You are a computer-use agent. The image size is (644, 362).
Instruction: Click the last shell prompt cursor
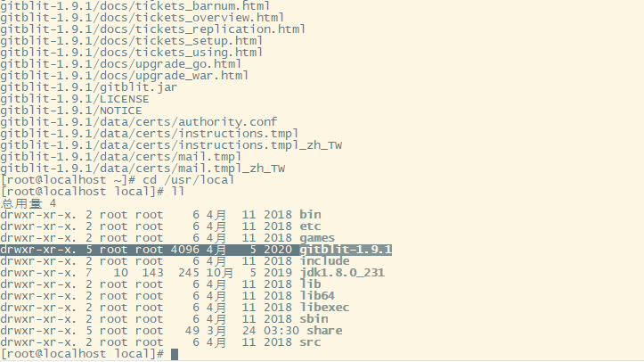point(175,354)
